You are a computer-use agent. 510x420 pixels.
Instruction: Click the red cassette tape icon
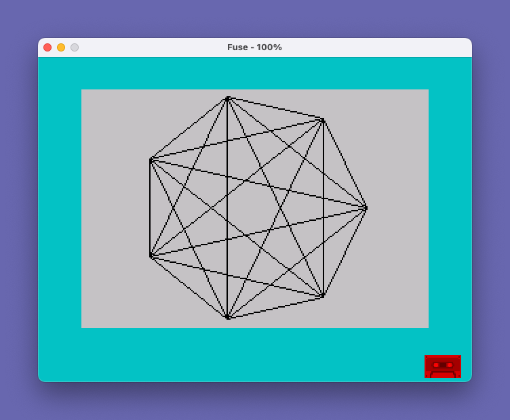(x=443, y=366)
